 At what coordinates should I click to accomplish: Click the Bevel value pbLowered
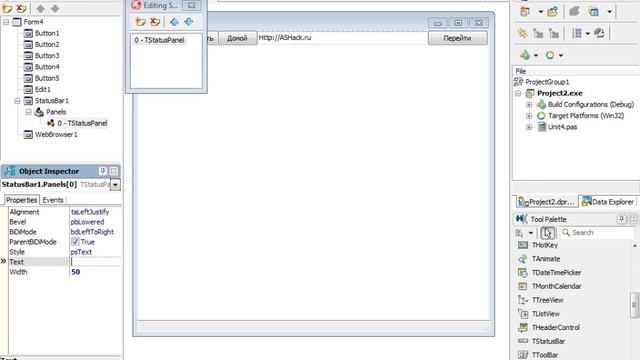click(x=87, y=222)
